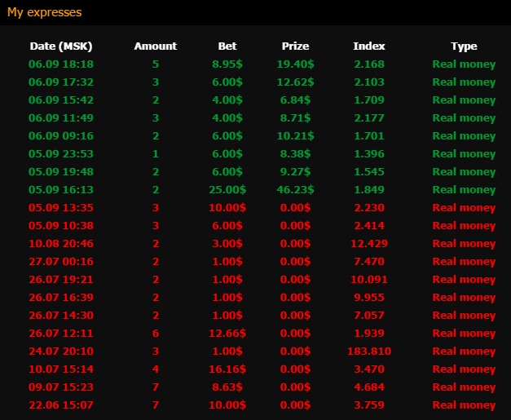Click the My expresses heading
The height and width of the screenshot is (420, 511).
[45, 12]
